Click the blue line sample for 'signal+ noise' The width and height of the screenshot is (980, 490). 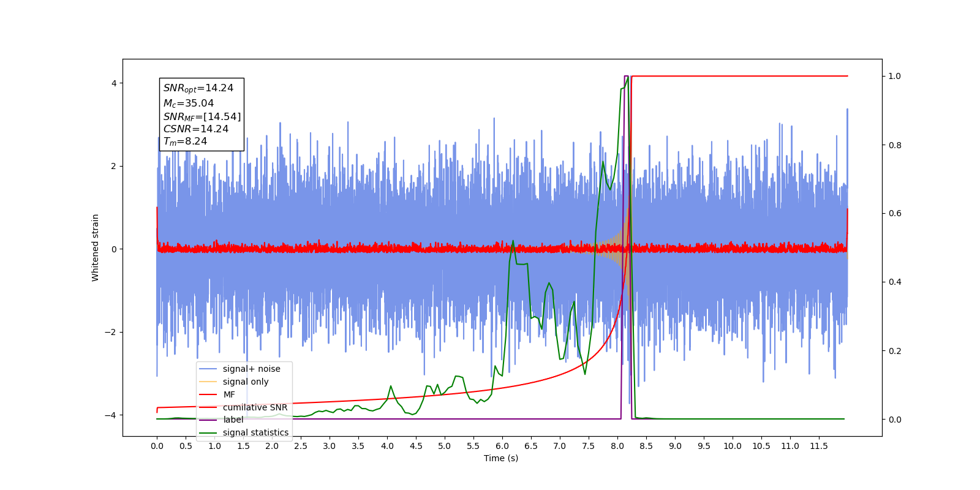[208, 369]
